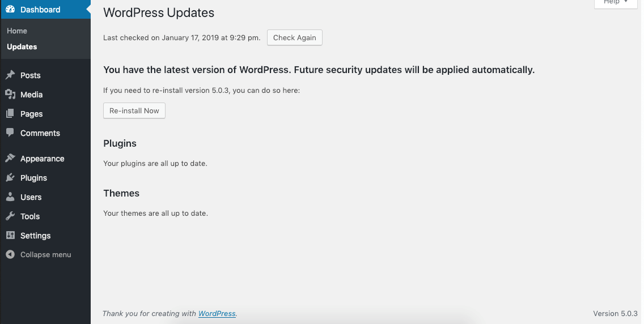Click the Dashboard gauge icon
Screen dimensions: 644x324
coord(10,10)
